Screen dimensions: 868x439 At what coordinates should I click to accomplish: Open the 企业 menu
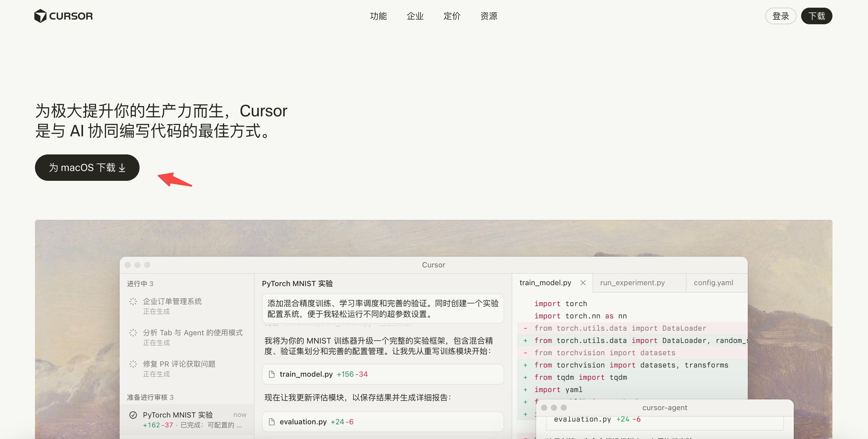[415, 16]
